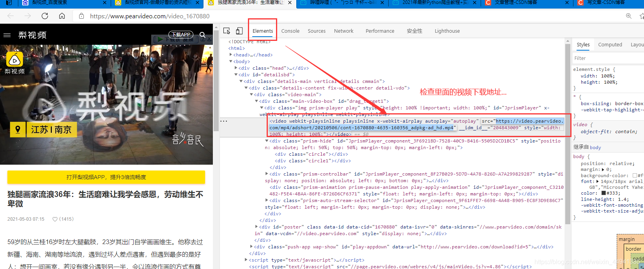Screen dimensions: 644x269
Task: Select the div class="circle1" line
Action: (x=313, y=161)
